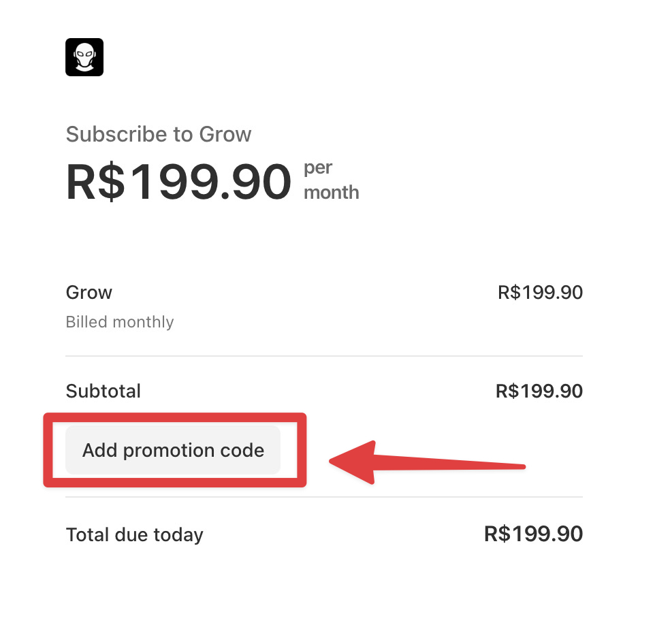Click the Billed monthly description text

tap(120, 321)
